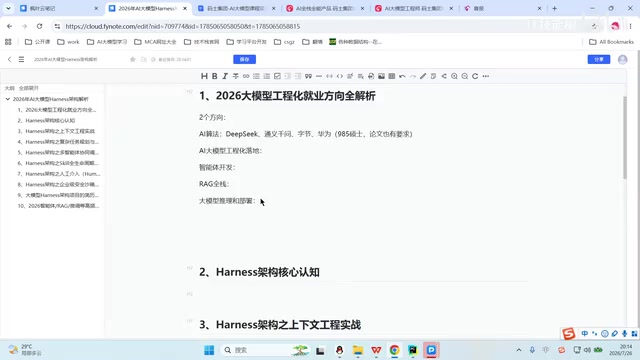Select the pencil edit tool icon
This screenshot has width=640, height=360.
click(x=423, y=76)
